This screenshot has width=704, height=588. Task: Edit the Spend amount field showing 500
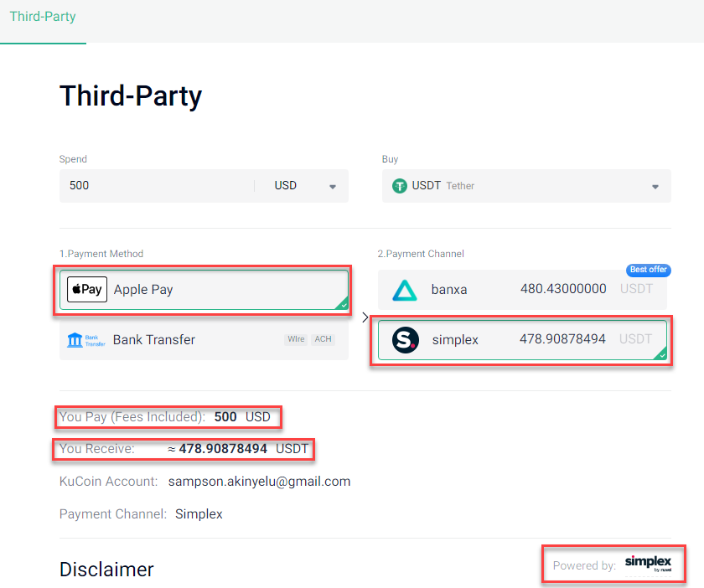point(157,186)
